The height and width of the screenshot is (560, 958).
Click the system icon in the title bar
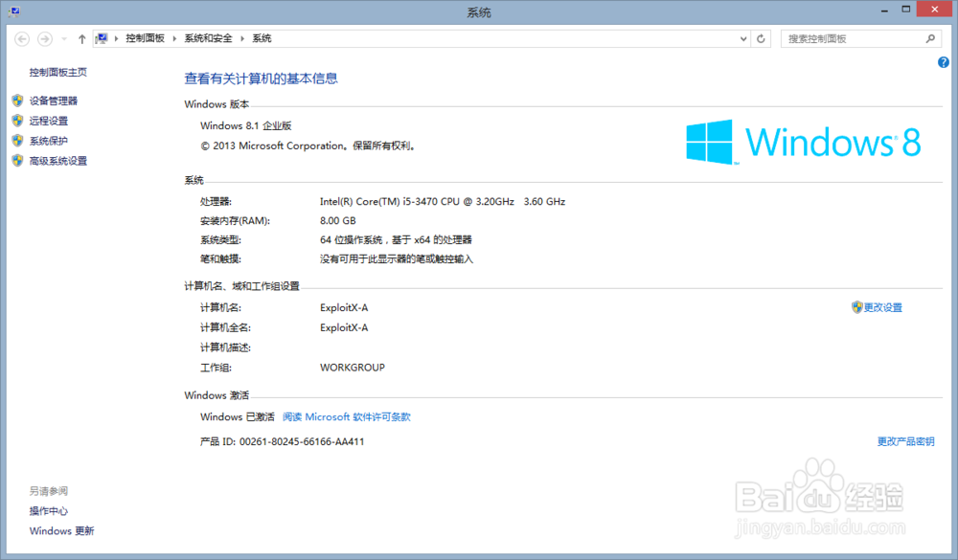(14, 11)
